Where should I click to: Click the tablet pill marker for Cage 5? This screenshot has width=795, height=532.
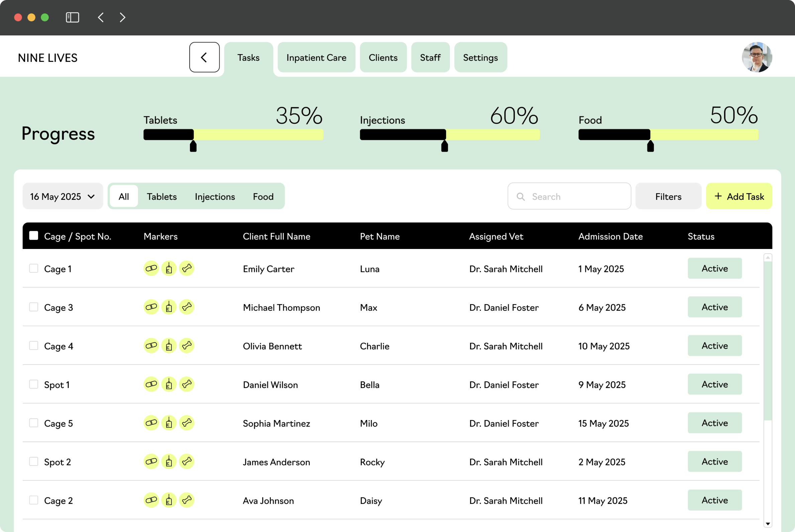[x=151, y=423]
